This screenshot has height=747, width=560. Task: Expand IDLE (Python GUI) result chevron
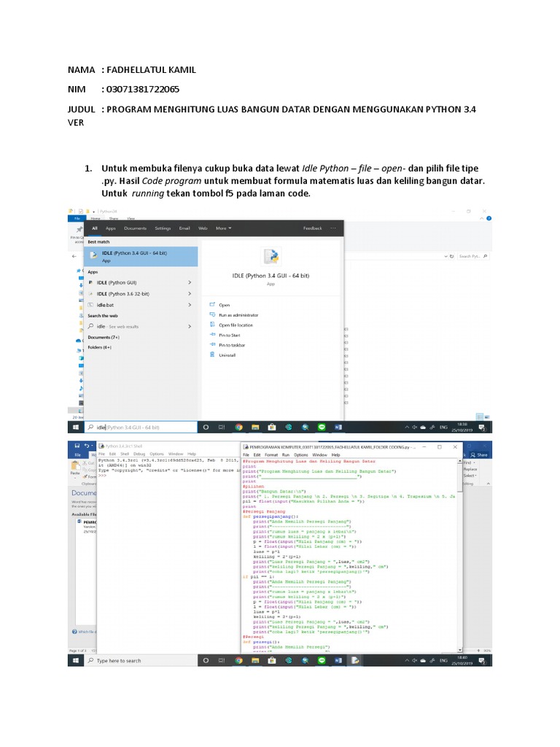coord(190,282)
